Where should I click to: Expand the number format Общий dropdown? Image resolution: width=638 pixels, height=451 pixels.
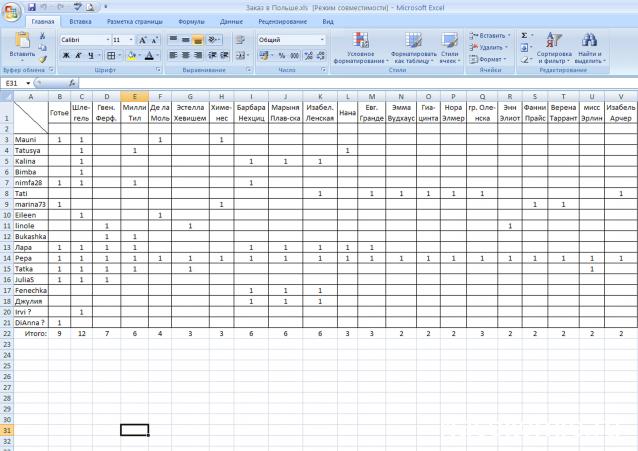pos(321,40)
